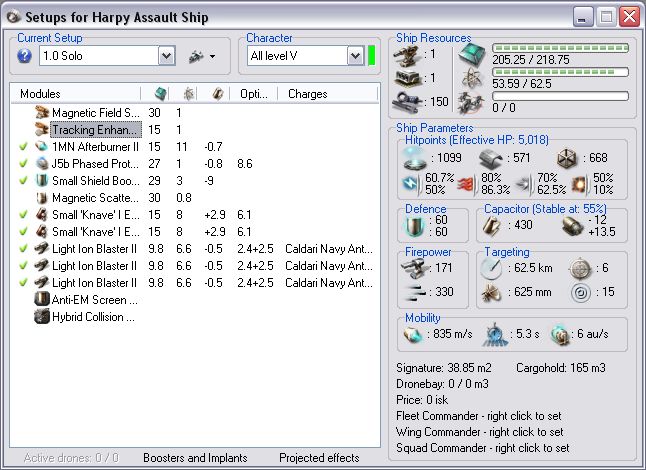
Task: Open the Character dropdown arrow
Action: [x=356, y=56]
